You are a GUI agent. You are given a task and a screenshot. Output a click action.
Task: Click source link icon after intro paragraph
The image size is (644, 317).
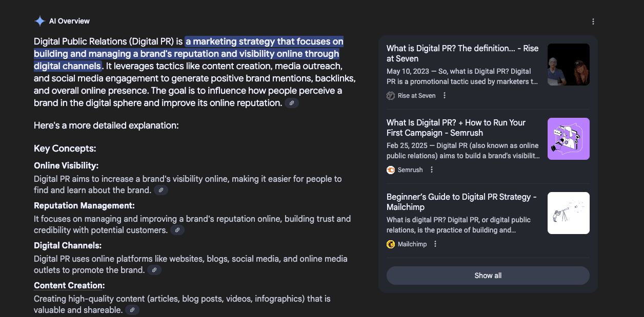292,103
